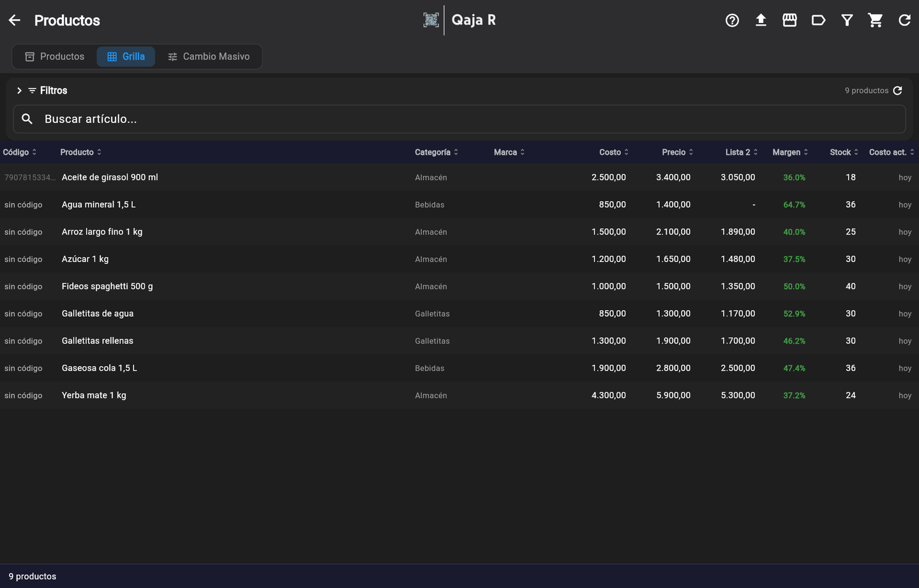919x588 pixels.
Task: Click the back arrow next to Productos
Action: [15, 20]
